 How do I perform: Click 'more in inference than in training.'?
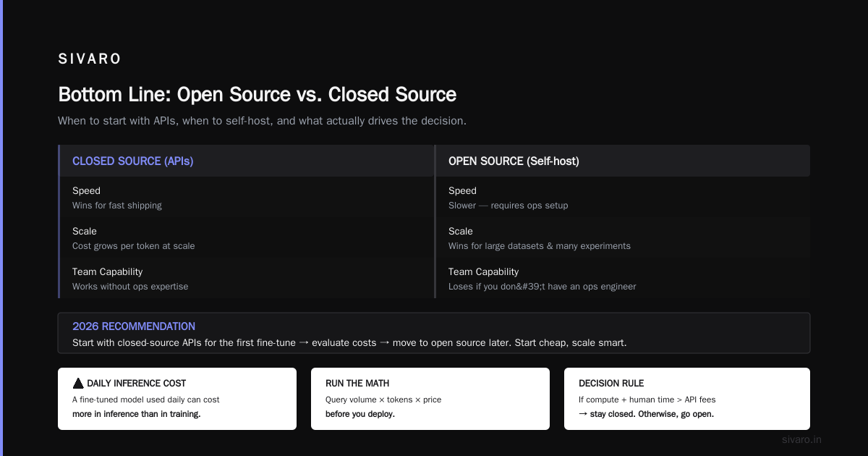(137, 414)
